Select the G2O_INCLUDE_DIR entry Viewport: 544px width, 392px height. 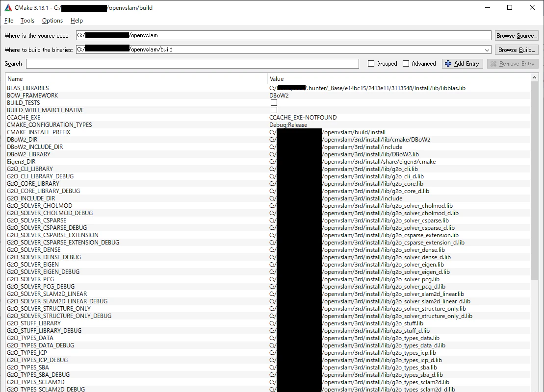[31, 198]
